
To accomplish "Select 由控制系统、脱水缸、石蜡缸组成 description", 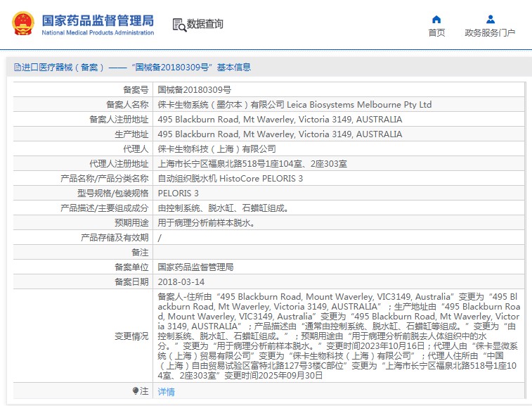I will click(223, 208).
